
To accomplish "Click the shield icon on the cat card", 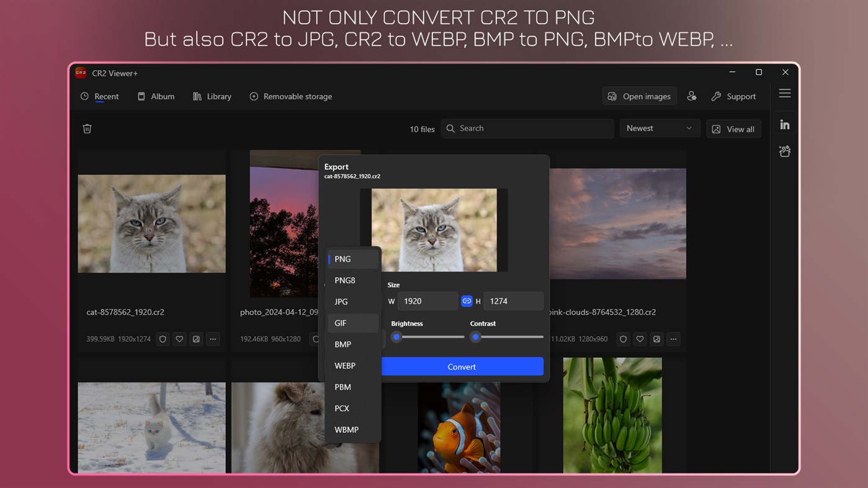I will [162, 339].
